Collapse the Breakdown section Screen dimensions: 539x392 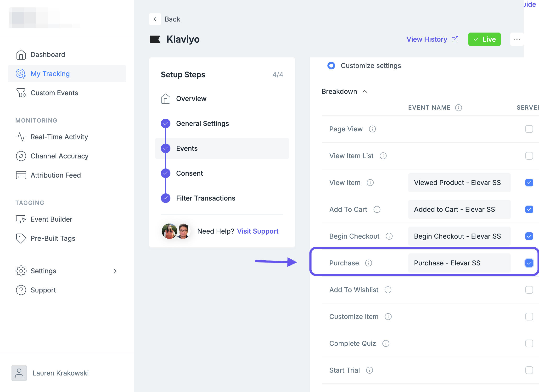coord(344,91)
